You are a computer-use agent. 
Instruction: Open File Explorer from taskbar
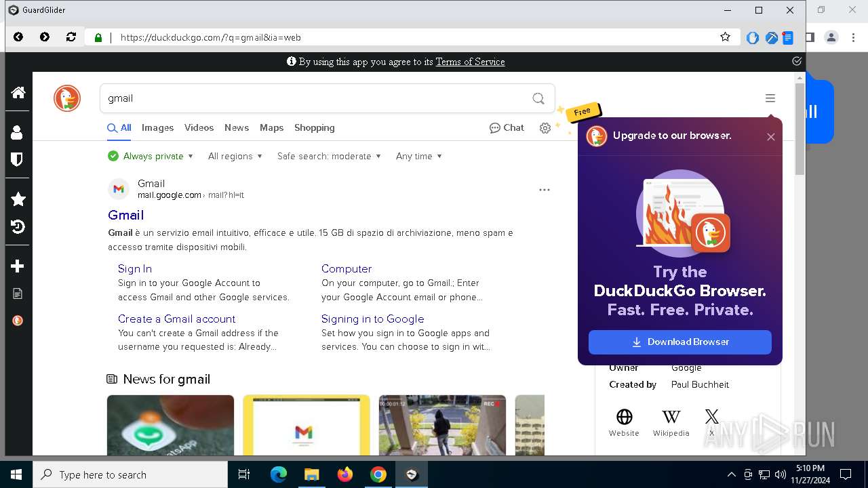point(311,474)
